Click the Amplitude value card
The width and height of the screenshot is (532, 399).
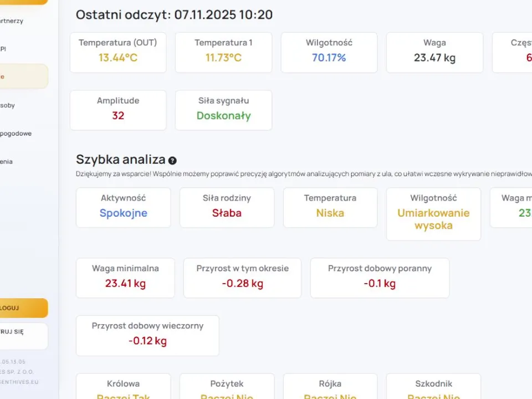tap(118, 110)
